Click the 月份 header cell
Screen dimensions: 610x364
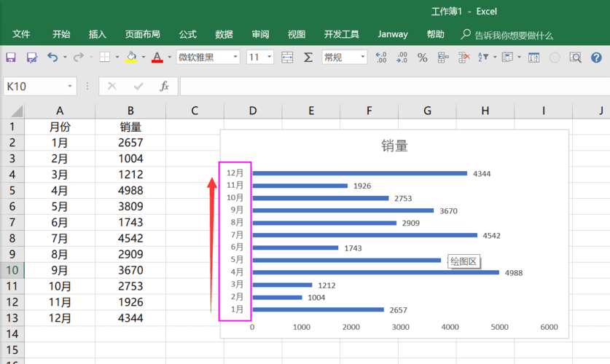60,127
